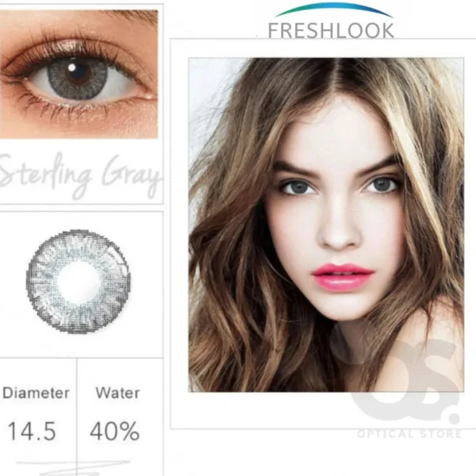Click the OS Optical Store watermark logo

tap(407, 379)
